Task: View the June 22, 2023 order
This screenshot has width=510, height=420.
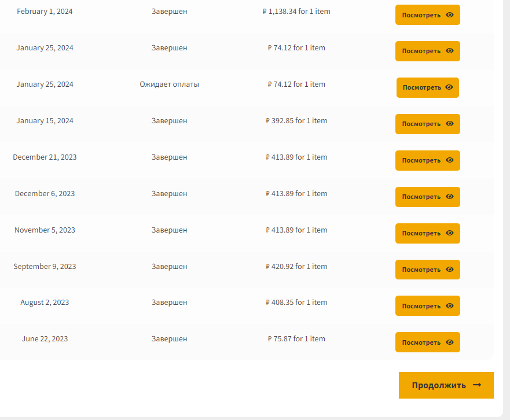Action: click(x=427, y=342)
